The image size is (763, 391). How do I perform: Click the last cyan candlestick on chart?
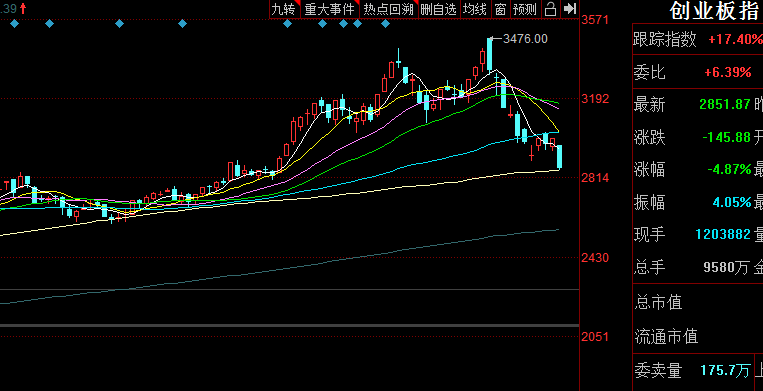(560, 157)
